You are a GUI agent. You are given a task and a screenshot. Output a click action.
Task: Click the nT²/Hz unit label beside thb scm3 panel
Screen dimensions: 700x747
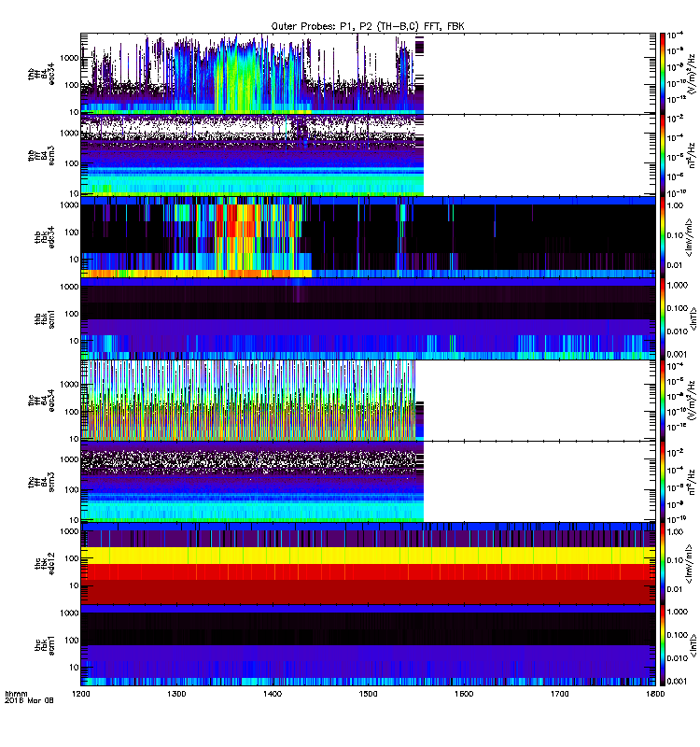coord(693,155)
